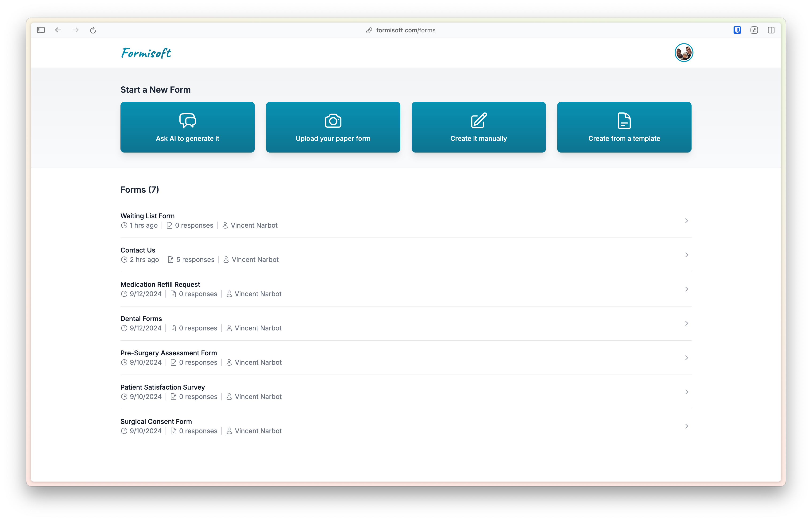The width and height of the screenshot is (812, 521).
Task: Open the Medication Refill Request form
Action: click(160, 284)
